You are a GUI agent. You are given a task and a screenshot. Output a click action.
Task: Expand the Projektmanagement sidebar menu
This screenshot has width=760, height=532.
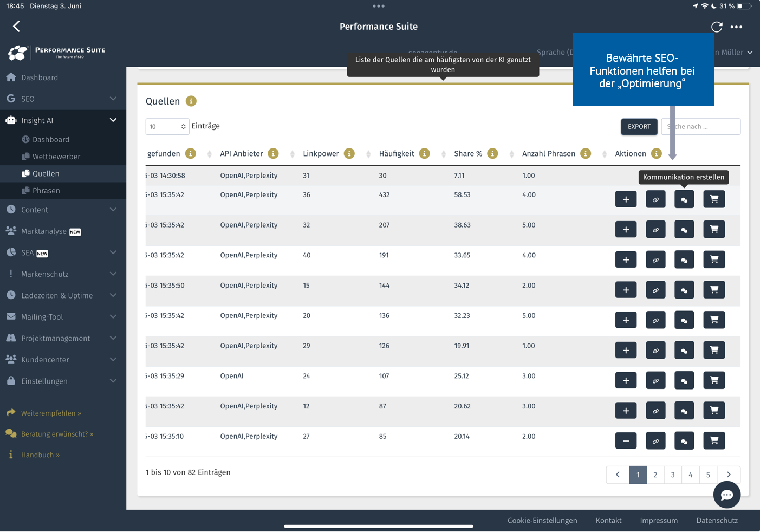[x=63, y=338]
